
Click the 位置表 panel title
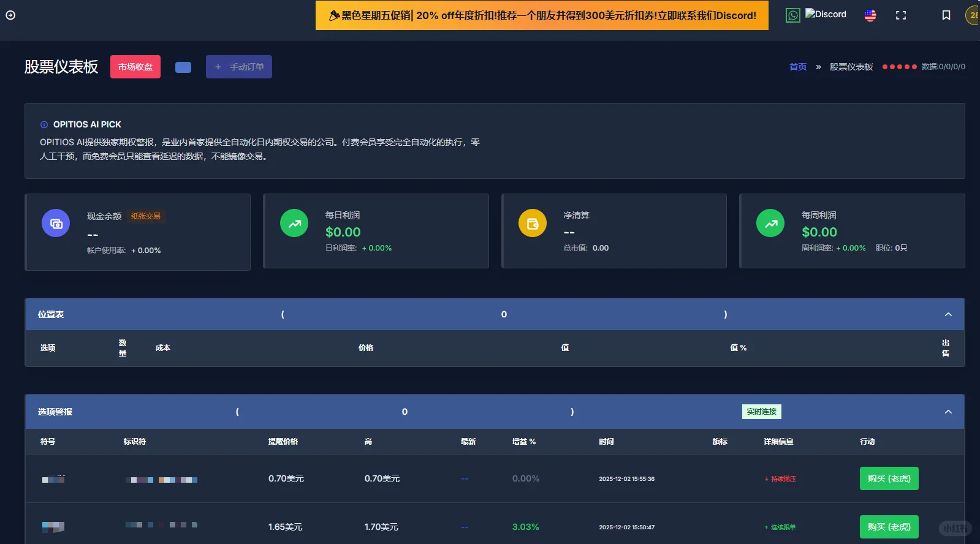click(51, 314)
